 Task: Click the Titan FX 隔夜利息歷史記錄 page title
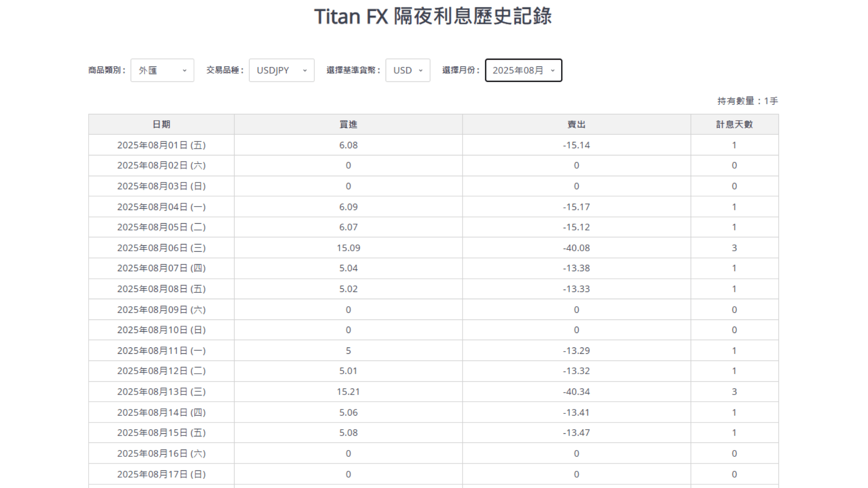point(433,17)
